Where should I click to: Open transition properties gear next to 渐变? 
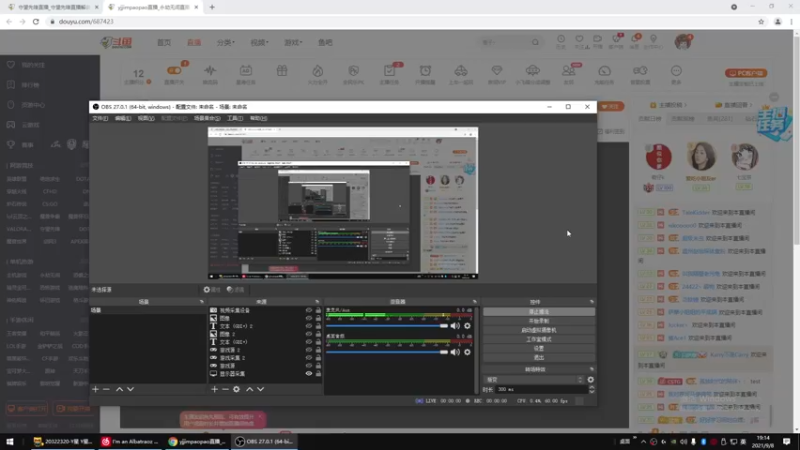591,380
